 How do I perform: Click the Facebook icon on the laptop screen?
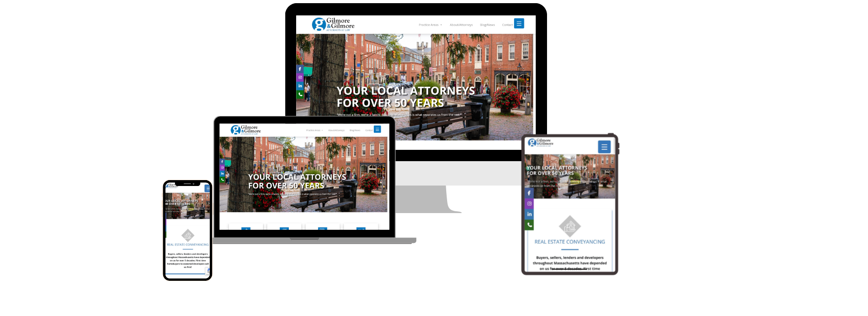222,162
